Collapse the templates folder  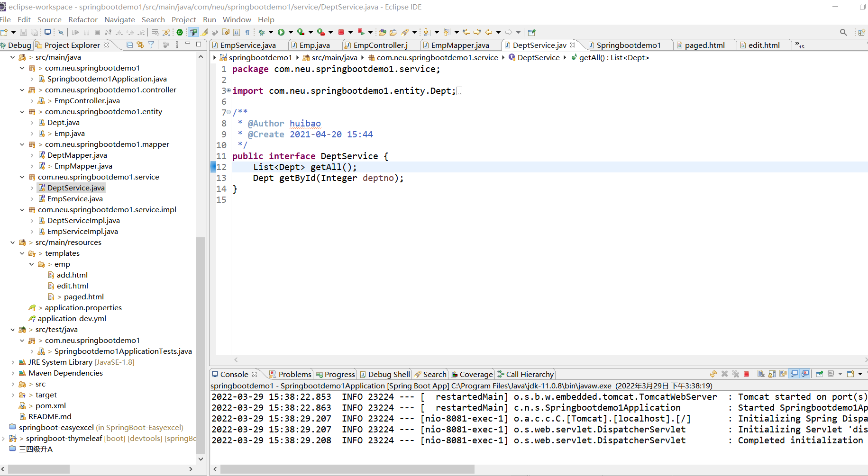pyautogui.click(x=22, y=253)
